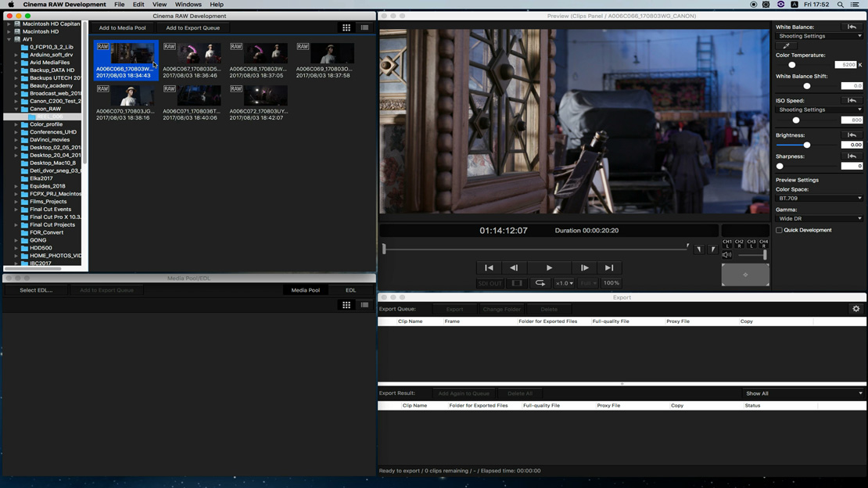
Task: Toggle audio channel CH4 R
Action: (763, 244)
